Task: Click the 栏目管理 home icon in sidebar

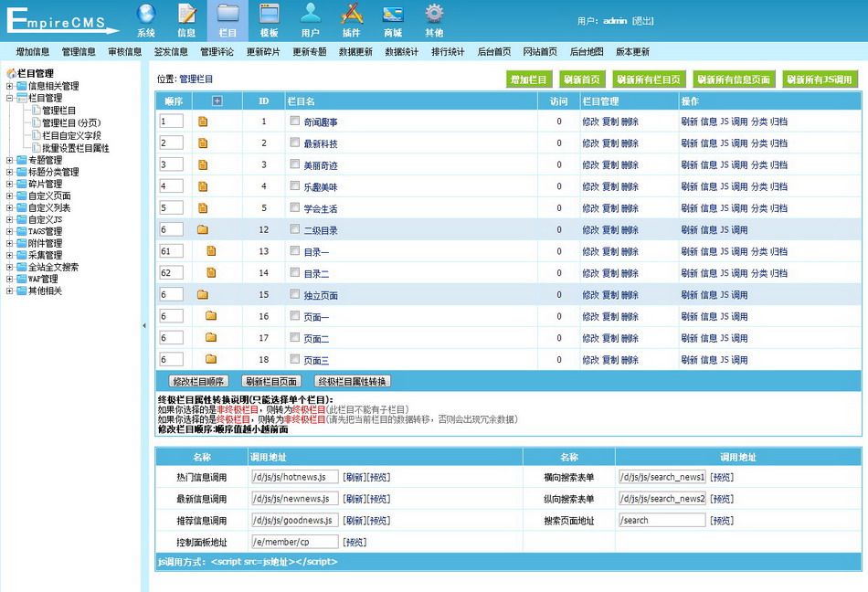Action: click(11, 73)
